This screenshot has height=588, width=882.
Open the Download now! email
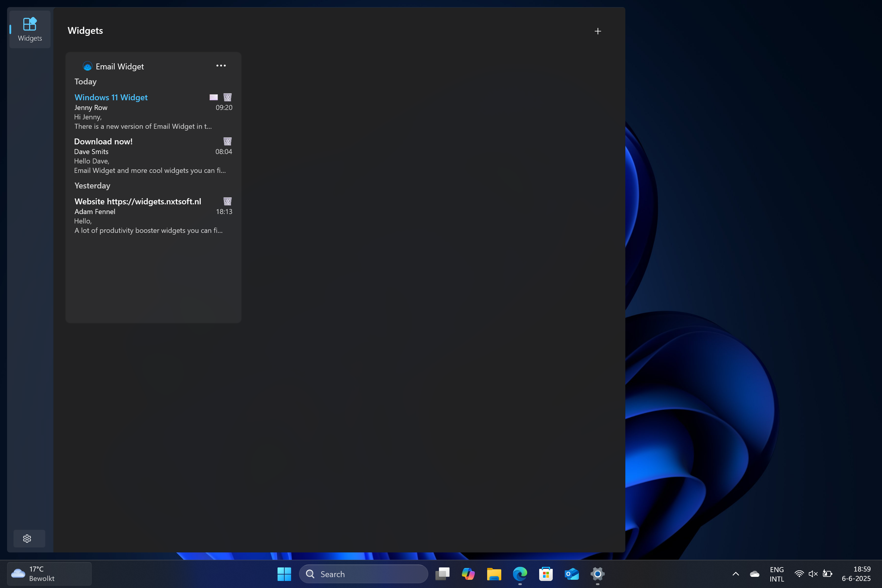[103, 142]
